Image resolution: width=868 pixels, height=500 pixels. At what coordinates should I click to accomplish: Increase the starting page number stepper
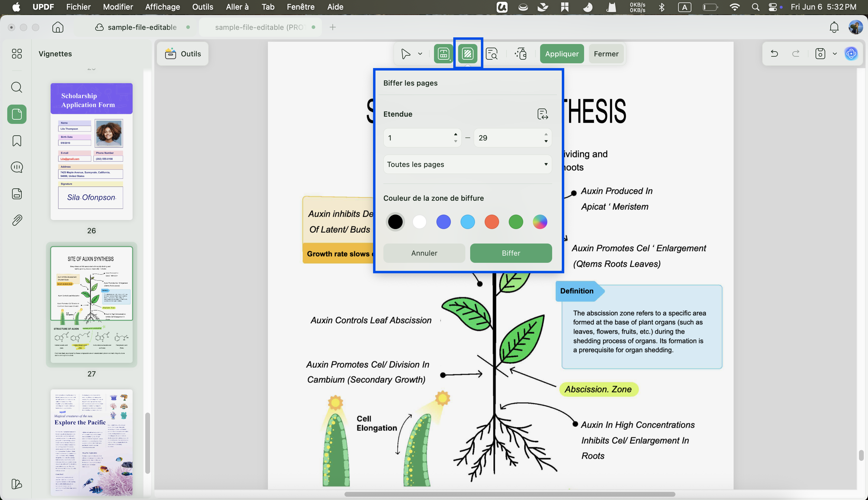(456, 134)
